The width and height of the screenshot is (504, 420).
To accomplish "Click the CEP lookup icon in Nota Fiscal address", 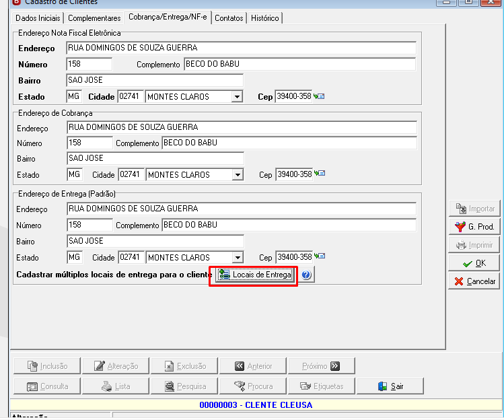I will tap(319, 96).
